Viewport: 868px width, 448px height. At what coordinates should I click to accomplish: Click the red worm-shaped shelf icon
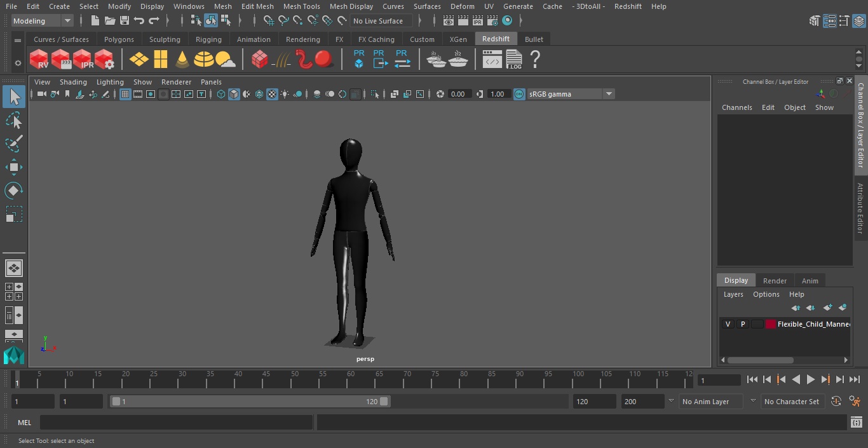pyautogui.click(x=304, y=60)
